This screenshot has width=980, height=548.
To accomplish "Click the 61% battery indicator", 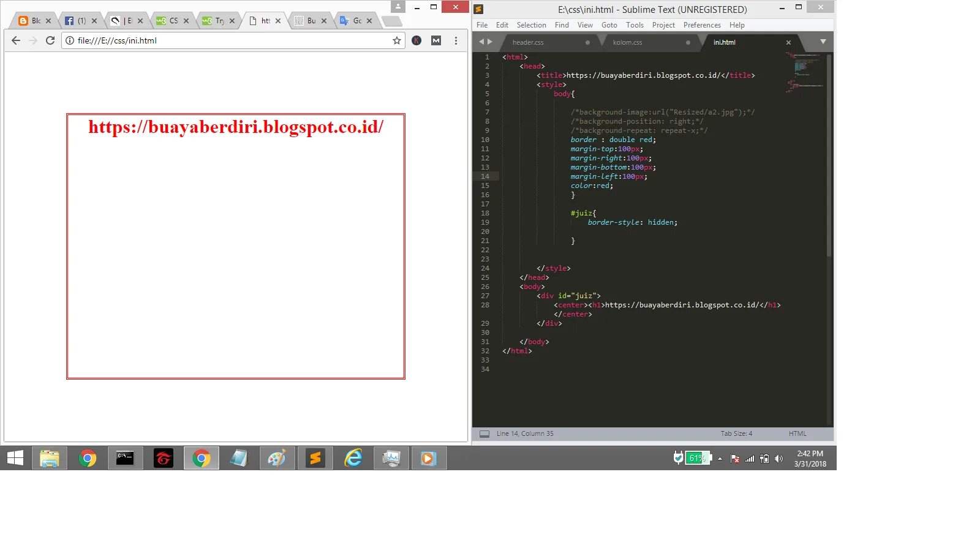I will (x=697, y=458).
